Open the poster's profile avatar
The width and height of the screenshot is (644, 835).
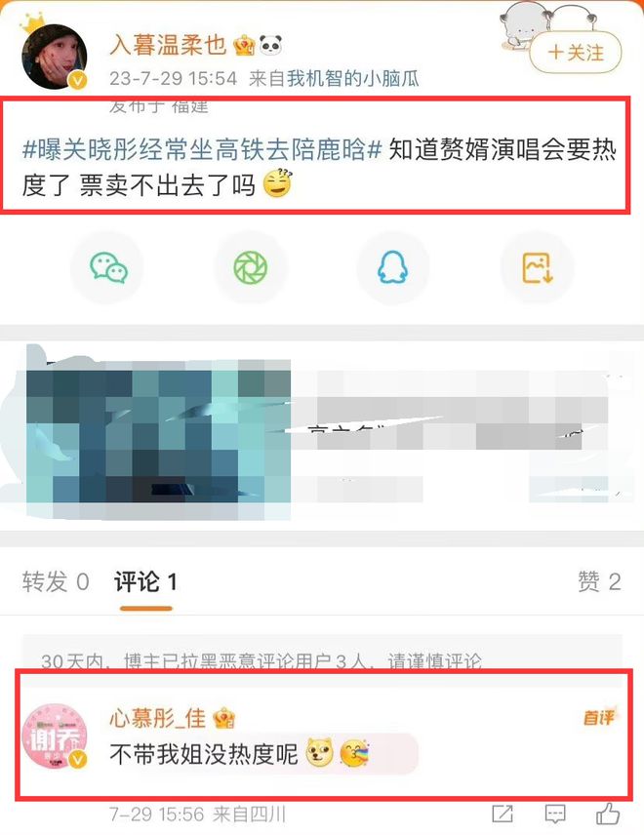[x=54, y=56]
